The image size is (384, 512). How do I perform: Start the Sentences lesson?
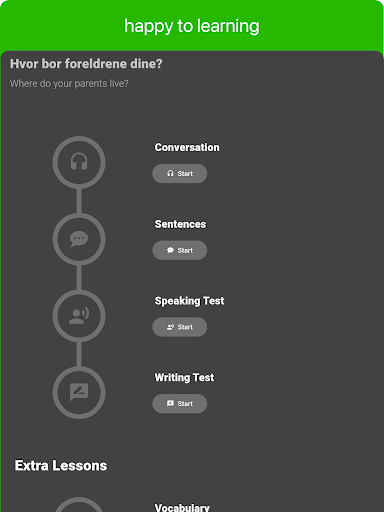180,250
